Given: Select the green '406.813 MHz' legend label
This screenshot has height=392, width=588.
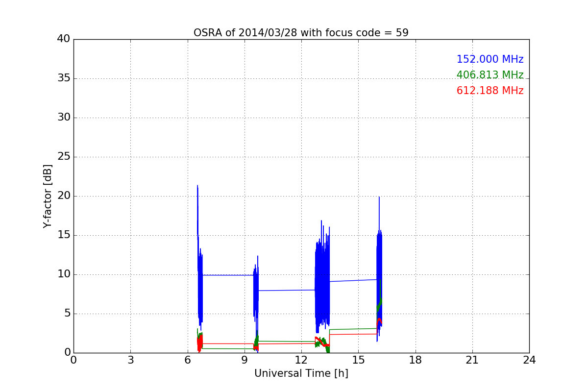Looking at the screenshot, I should tap(490, 75).
